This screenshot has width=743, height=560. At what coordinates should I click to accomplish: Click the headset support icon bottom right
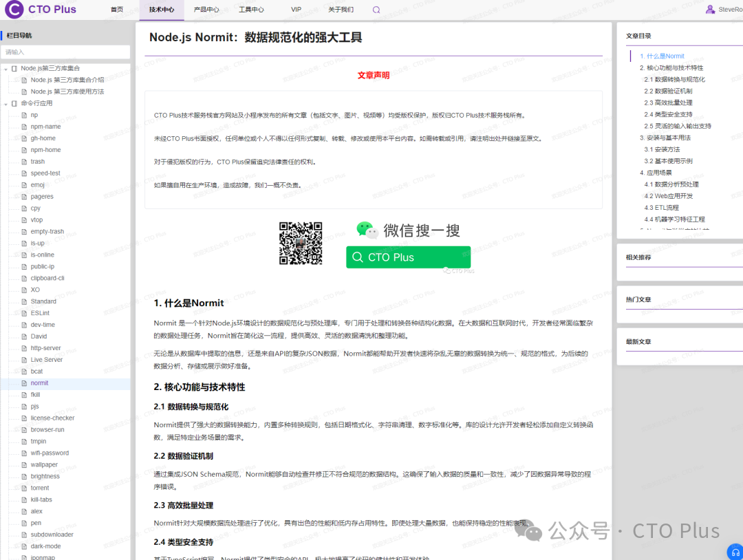[735, 552]
